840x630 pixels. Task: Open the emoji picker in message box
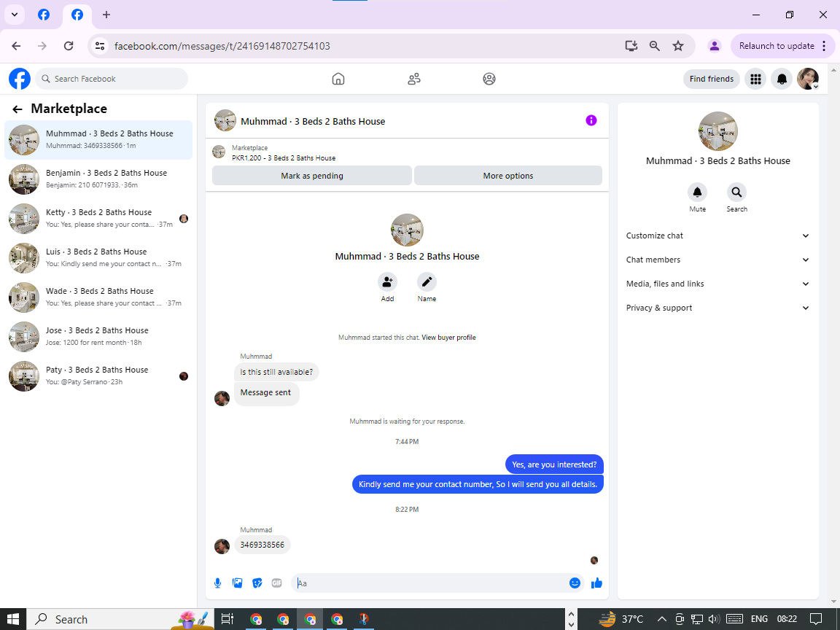575,583
